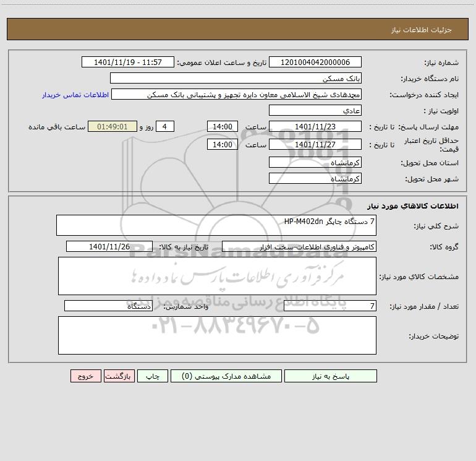The image size is (476, 461).
Task: Click the remaining days field showing 4
Action: [165, 126]
